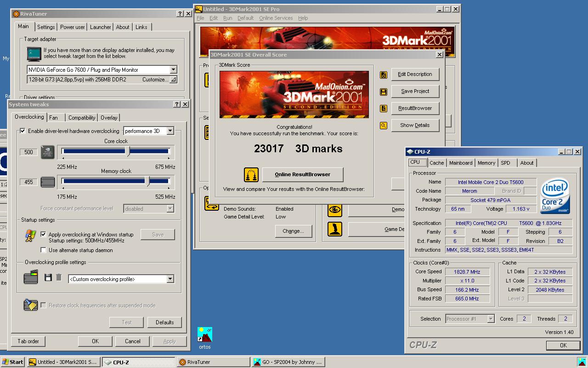Screen dimensions: 588x368
Task: Open the CPU-Z Mainboard tab
Action: point(461,163)
